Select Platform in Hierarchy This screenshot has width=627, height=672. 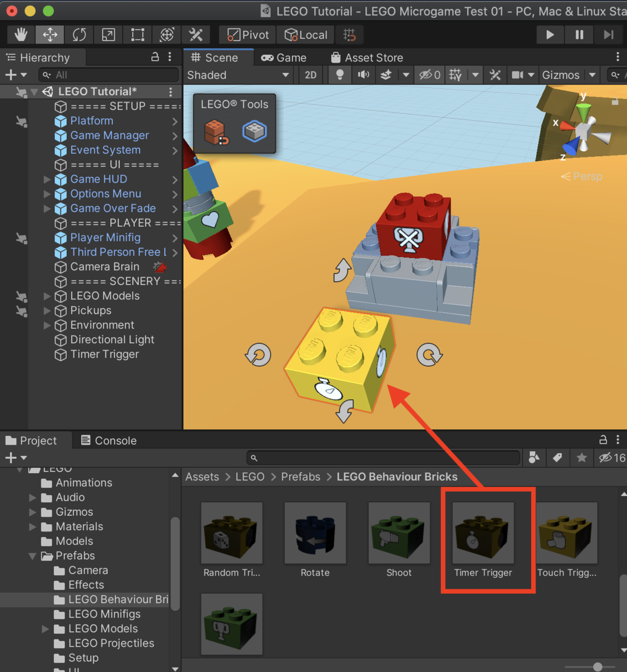(x=91, y=121)
